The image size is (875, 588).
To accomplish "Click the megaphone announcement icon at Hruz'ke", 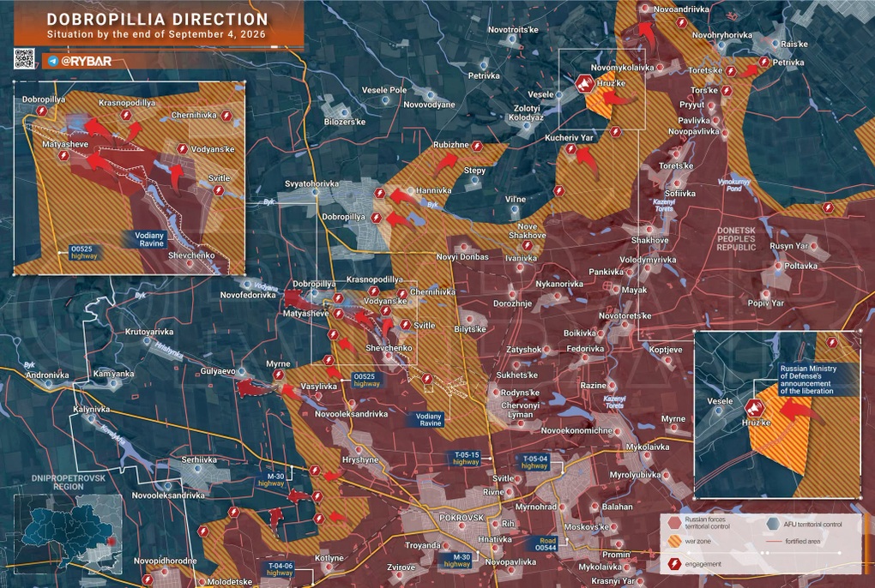I will point(585,85).
